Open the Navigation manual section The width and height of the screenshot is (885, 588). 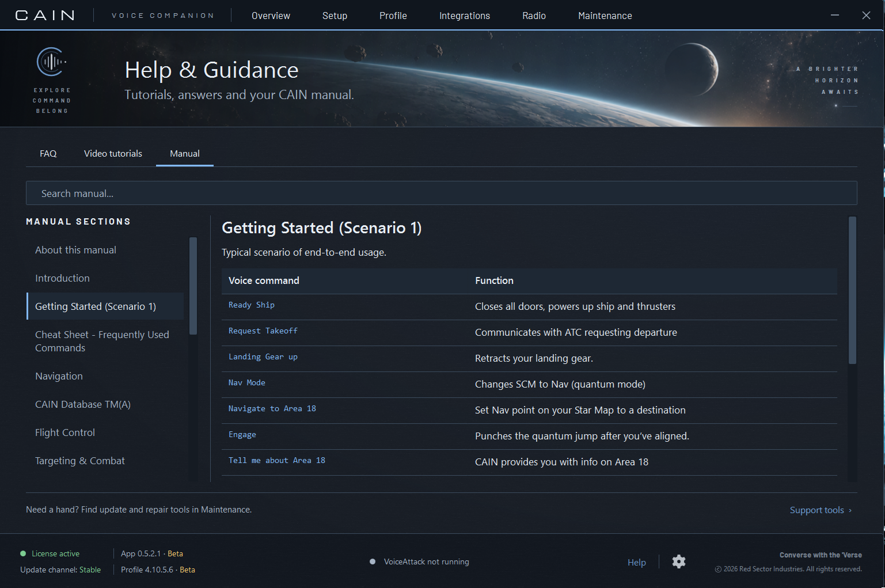[x=105, y=376]
